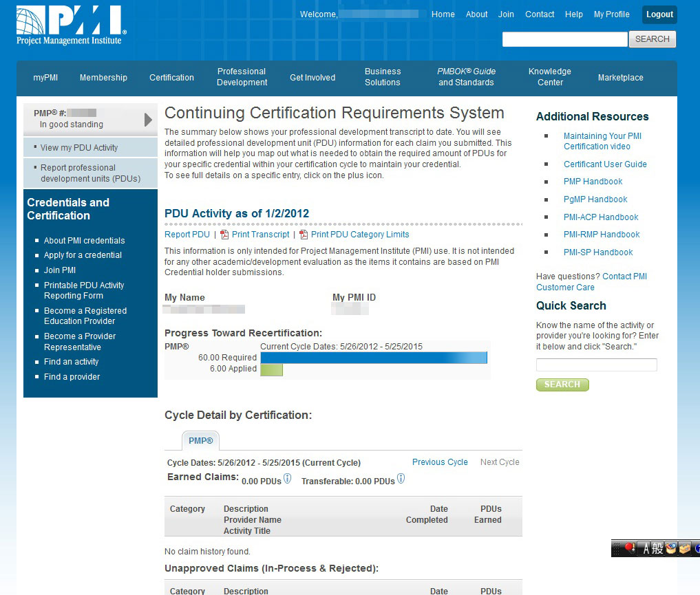Open the Certification menu
The width and height of the screenshot is (700, 595).
coord(171,78)
